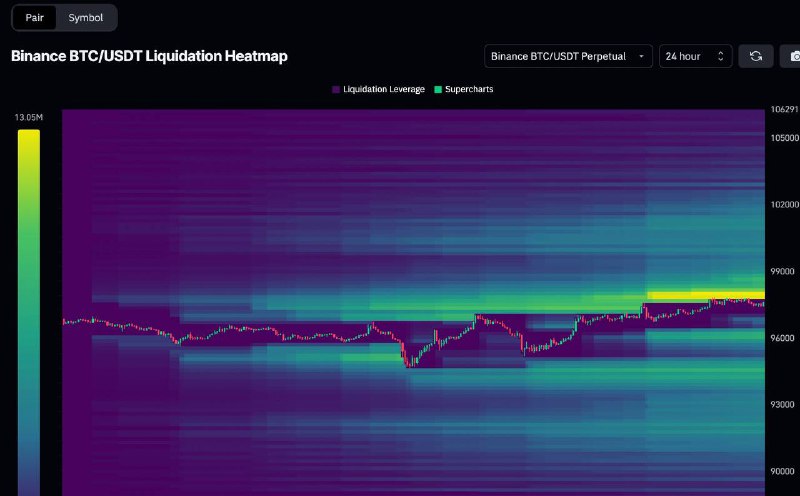Click the 99000 price axis label
Image resolution: width=800 pixels, height=496 pixels.
[782, 271]
